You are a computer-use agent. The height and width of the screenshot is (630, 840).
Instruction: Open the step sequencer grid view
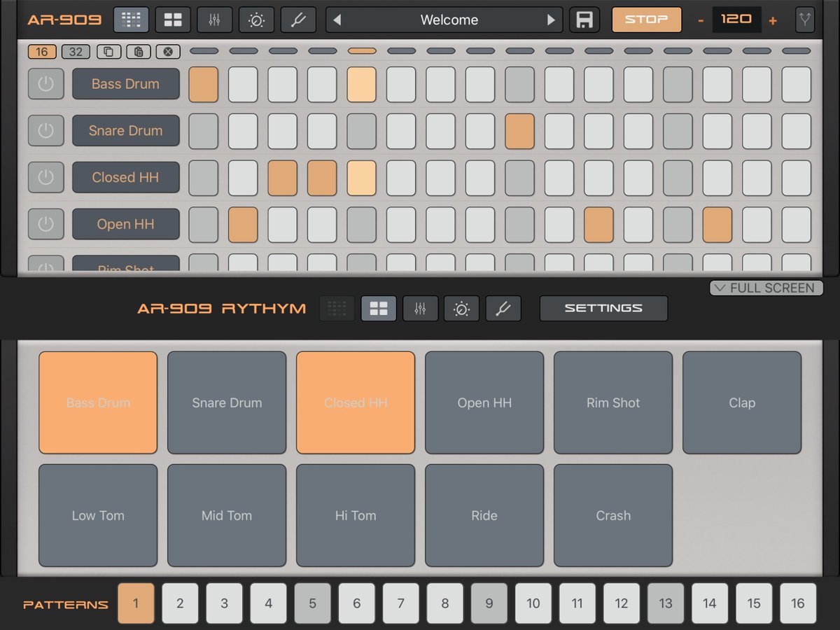pos(130,20)
